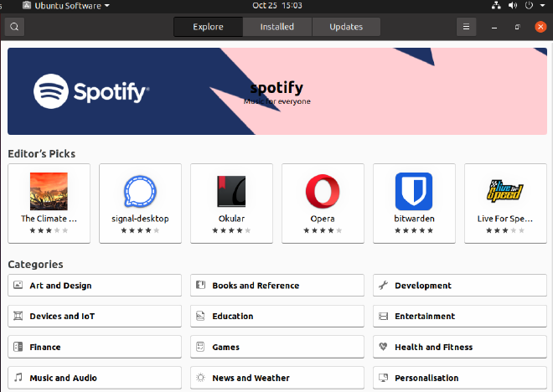
Task: Switch to the Explore tab
Action: 208,27
